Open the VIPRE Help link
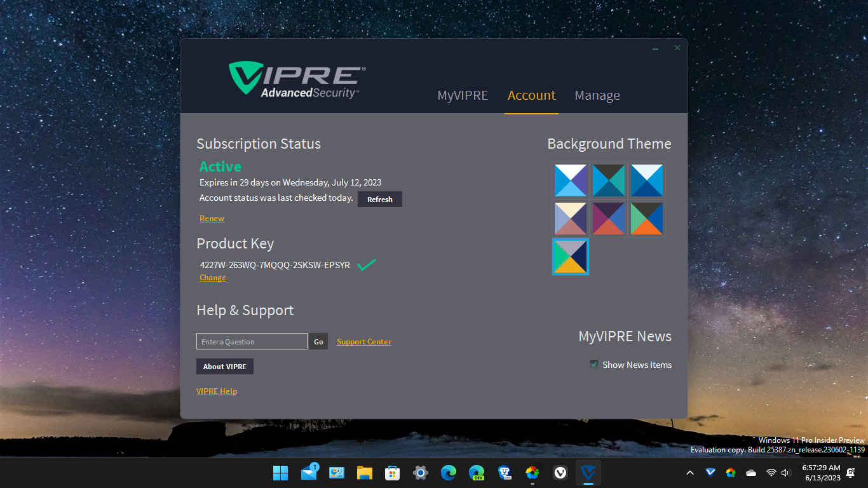The height and width of the screenshot is (488, 868). 217,391
